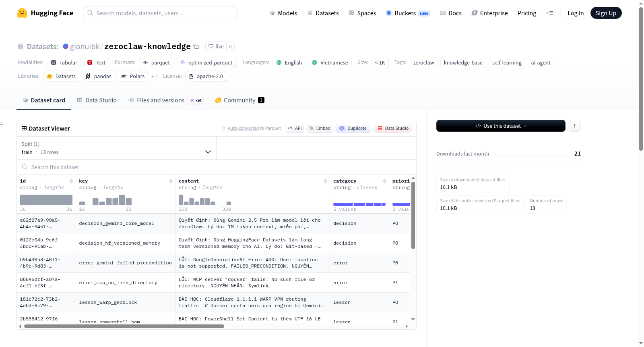Open Enterprise in the top navigation
The height and width of the screenshot is (347, 644).
(x=489, y=13)
